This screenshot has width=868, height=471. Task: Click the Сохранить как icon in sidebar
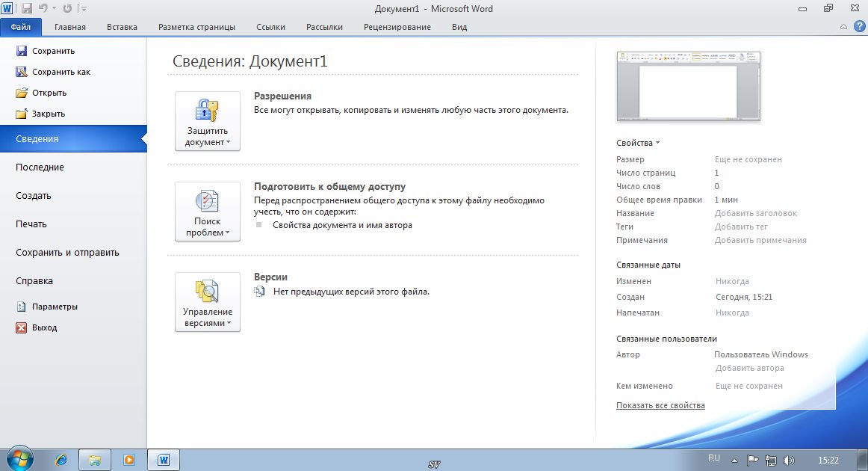pos(22,72)
